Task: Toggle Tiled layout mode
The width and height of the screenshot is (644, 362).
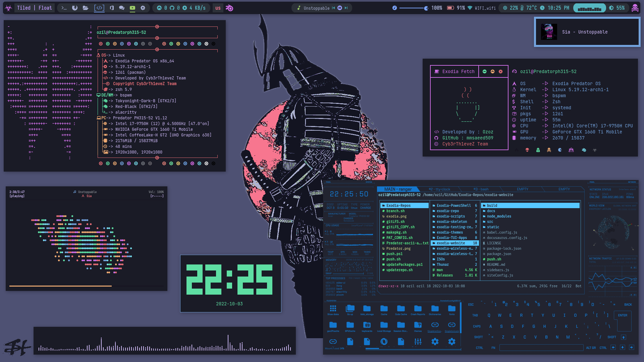Action: (24, 8)
